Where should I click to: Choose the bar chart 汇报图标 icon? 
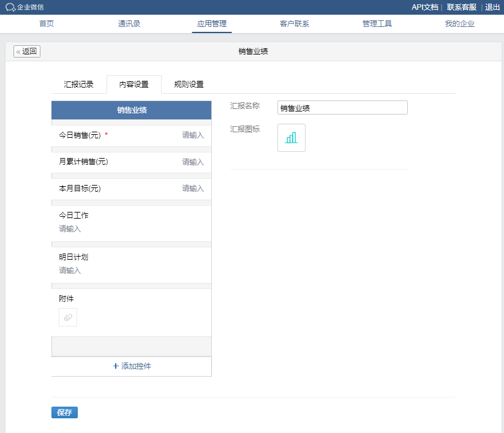pos(291,138)
